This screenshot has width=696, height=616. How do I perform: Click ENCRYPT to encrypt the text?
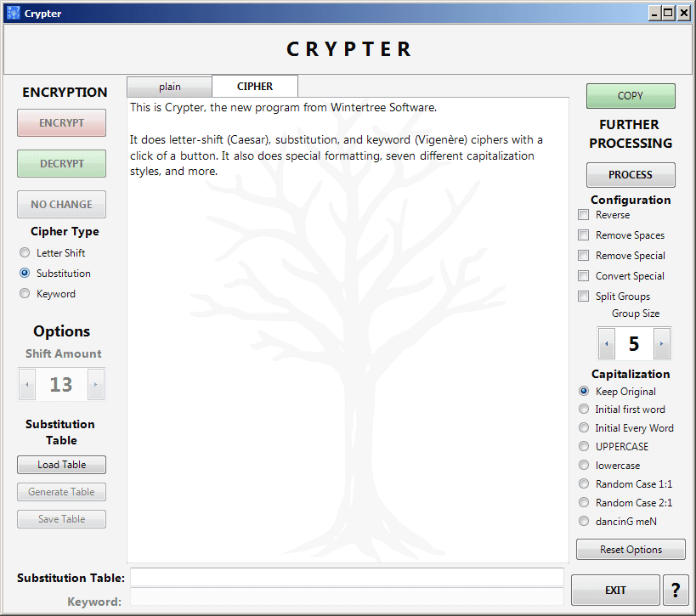point(61,122)
